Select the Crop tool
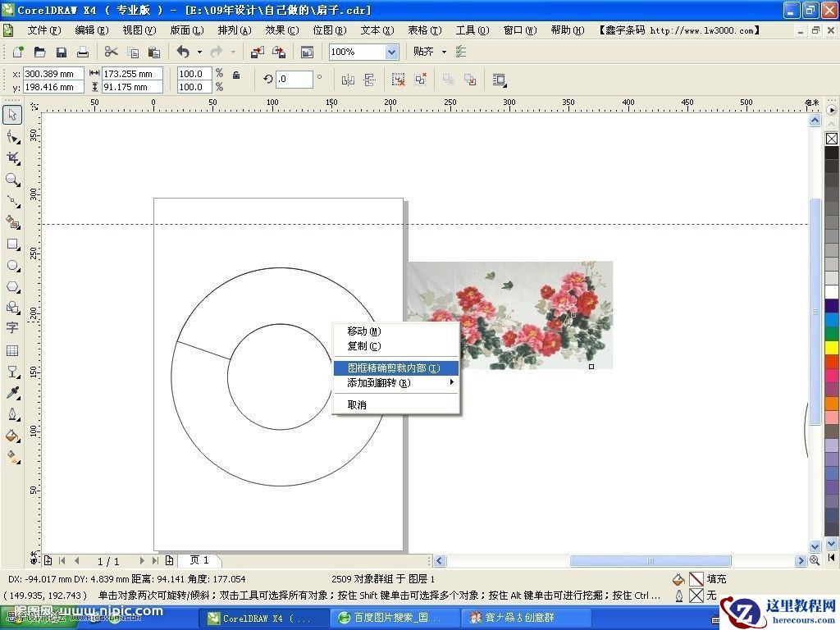 [x=12, y=157]
